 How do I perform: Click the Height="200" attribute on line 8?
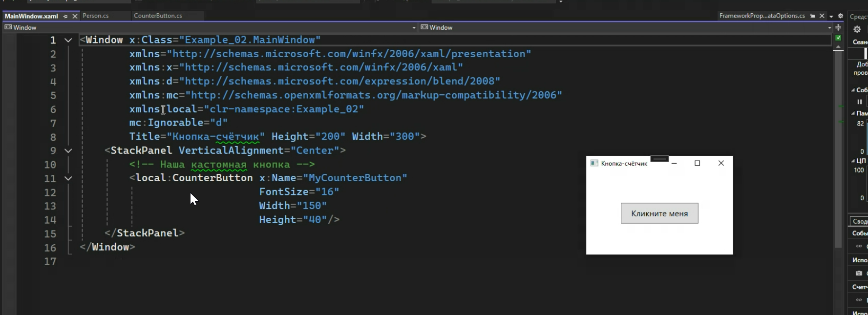[308, 137]
